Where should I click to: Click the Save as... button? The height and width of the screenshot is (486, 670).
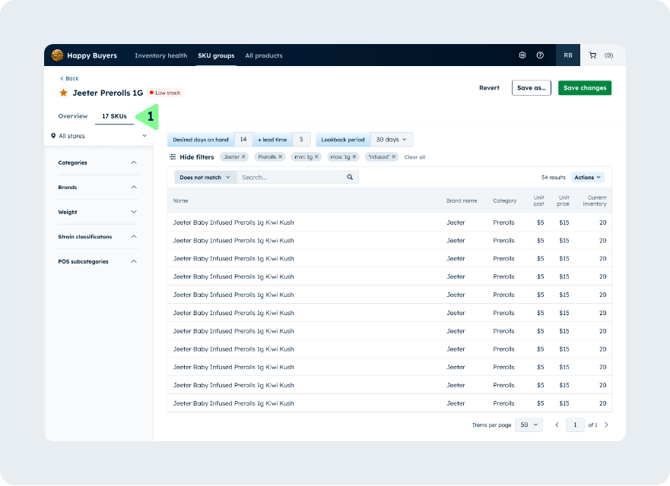point(532,88)
